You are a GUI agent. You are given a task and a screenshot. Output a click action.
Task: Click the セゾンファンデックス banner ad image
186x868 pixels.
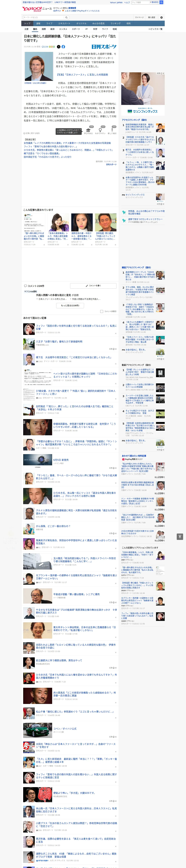(143, 94)
